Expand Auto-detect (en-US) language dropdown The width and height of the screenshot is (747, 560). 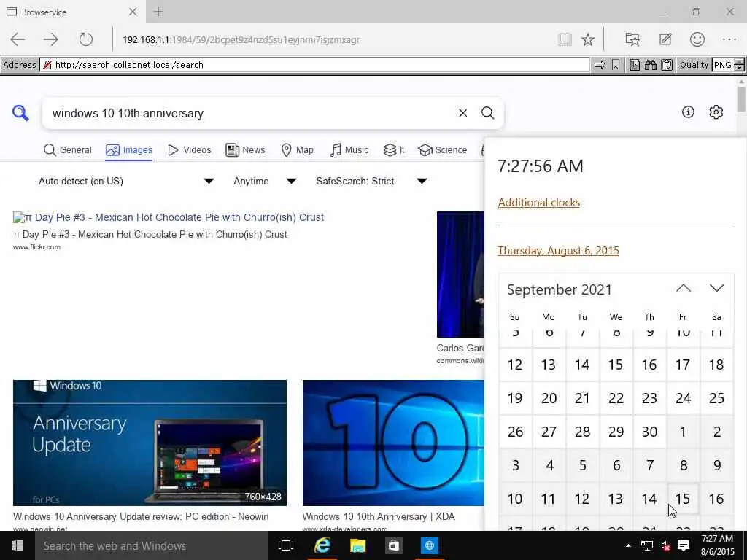coord(126,181)
